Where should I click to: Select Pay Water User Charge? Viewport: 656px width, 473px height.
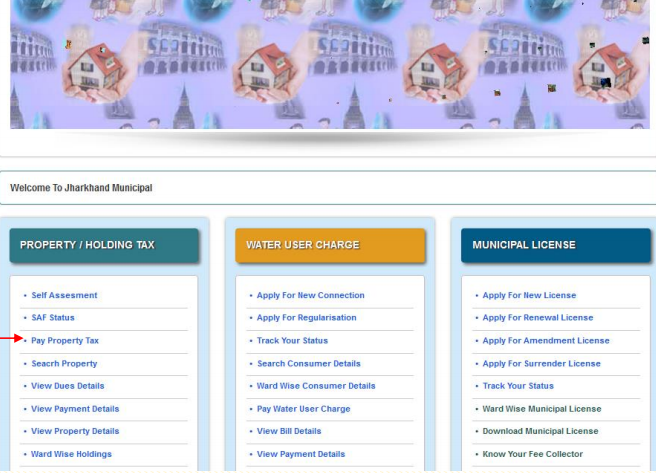click(303, 409)
